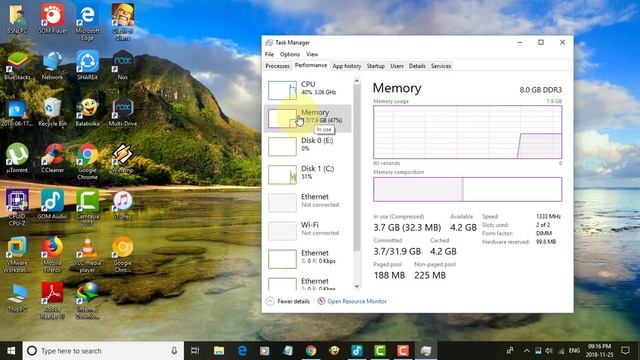Select Wi-Fi in performance sidebar
Image resolution: width=640 pixels, height=360 pixels.
[x=307, y=230]
